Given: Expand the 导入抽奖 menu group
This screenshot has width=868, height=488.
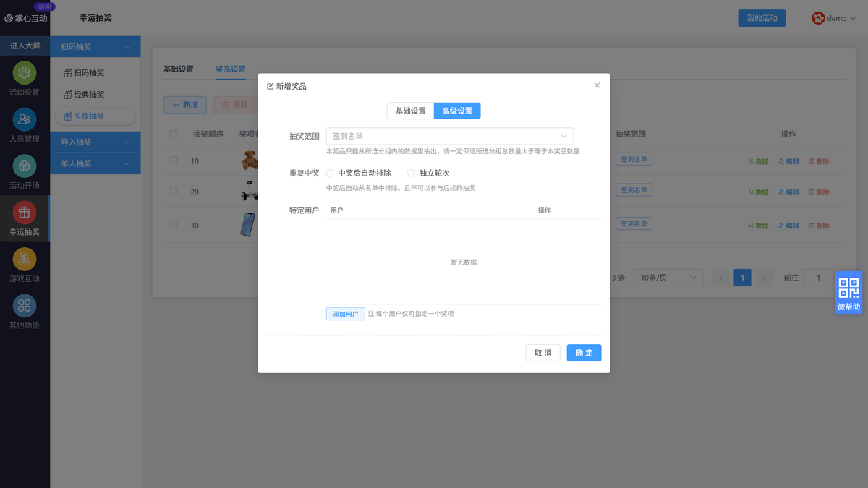Looking at the screenshot, I should click(x=95, y=142).
